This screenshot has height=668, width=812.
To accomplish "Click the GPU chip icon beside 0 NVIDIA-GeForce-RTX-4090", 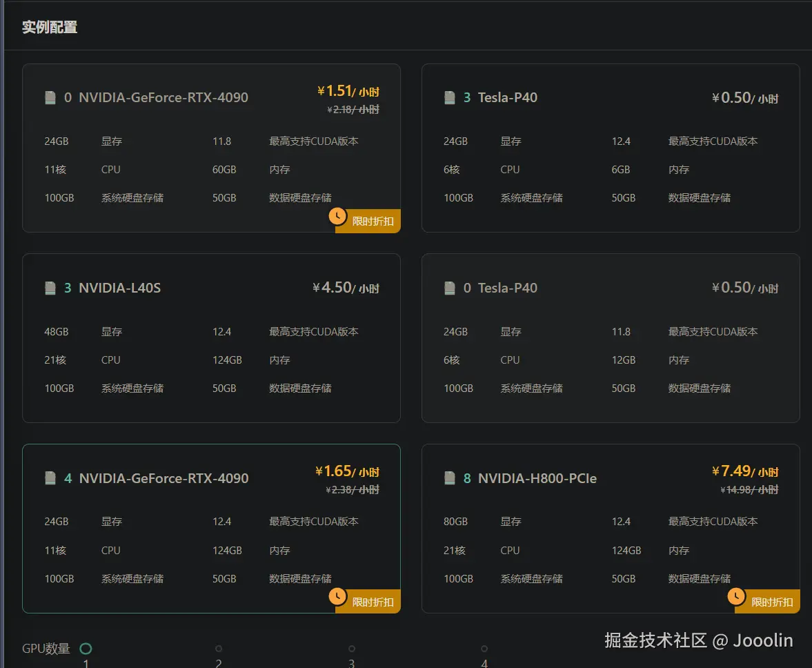I will (x=50, y=98).
